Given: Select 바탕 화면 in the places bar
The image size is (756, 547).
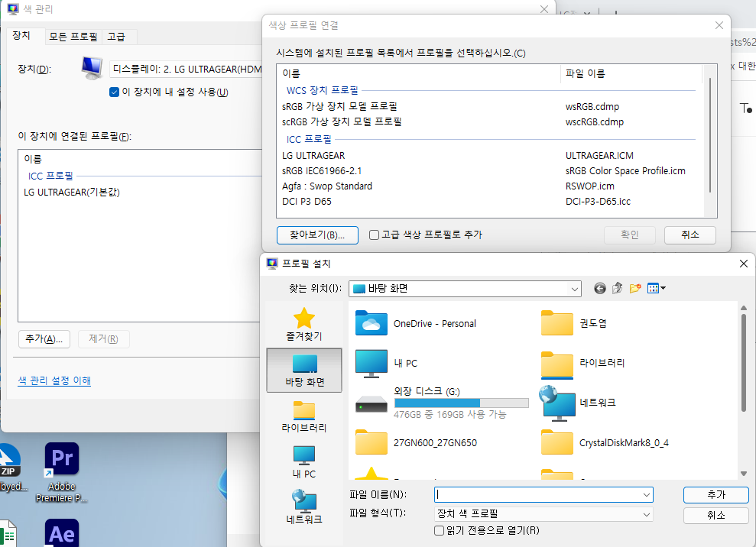Looking at the screenshot, I should pos(304,370).
